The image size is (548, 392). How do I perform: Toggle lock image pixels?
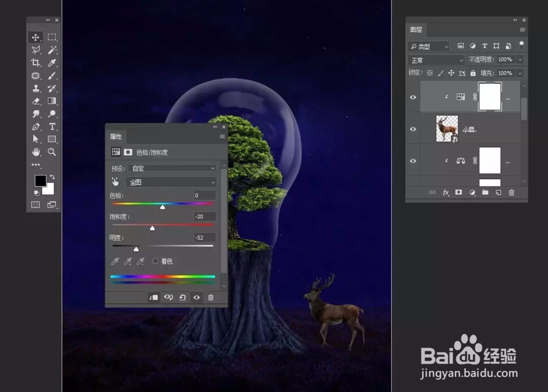tap(441, 73)
